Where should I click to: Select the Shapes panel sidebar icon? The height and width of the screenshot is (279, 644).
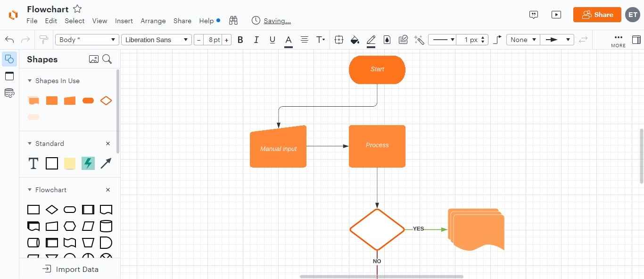click(9, 59)
